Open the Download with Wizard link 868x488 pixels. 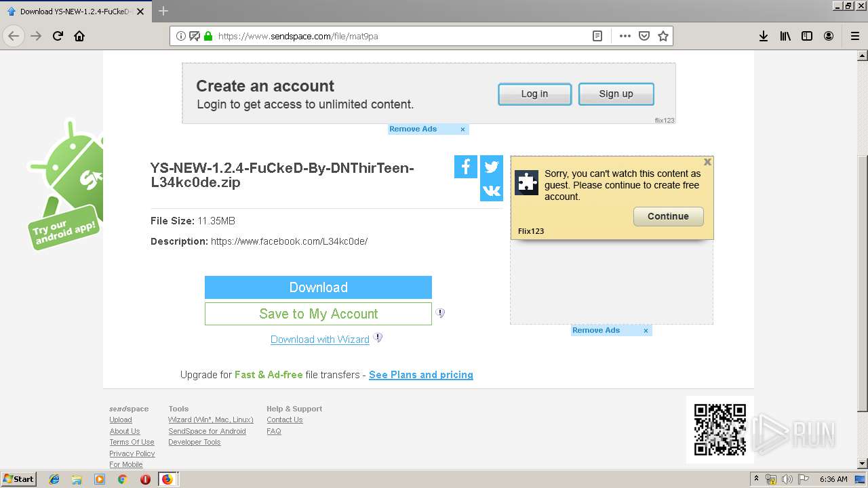tap(320, 340)
